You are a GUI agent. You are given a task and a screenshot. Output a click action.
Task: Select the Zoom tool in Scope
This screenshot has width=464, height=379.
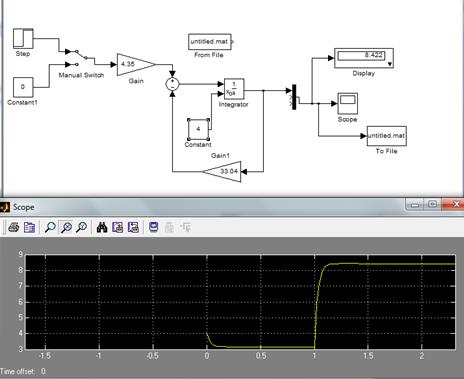[50, 228]
